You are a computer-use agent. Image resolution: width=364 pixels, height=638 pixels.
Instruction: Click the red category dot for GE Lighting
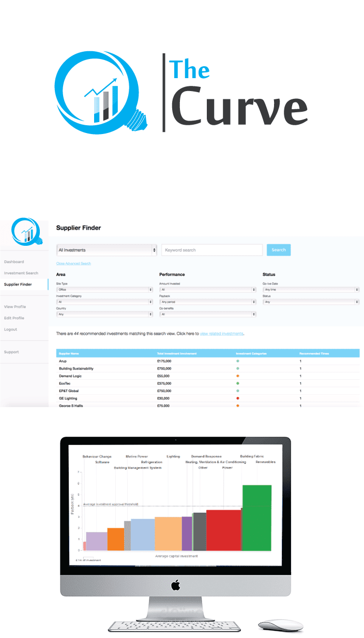[237, 398]
